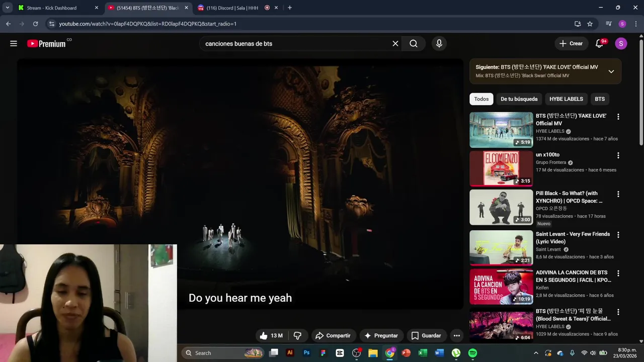Screen dimensions: 644x362
Task: Close the Kick Dashboard tab
Action: click(97, 8)
